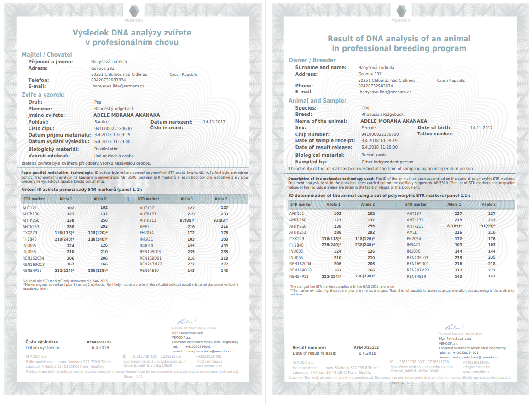Select the 'Majitel / Chovatel' section heading

(47, 55)
